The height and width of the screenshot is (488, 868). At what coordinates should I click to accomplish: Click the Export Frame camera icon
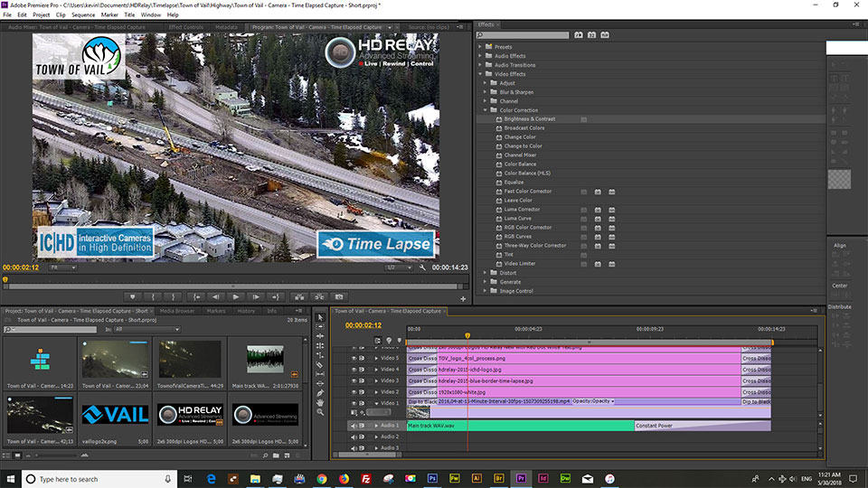click(x=340, y=296)
